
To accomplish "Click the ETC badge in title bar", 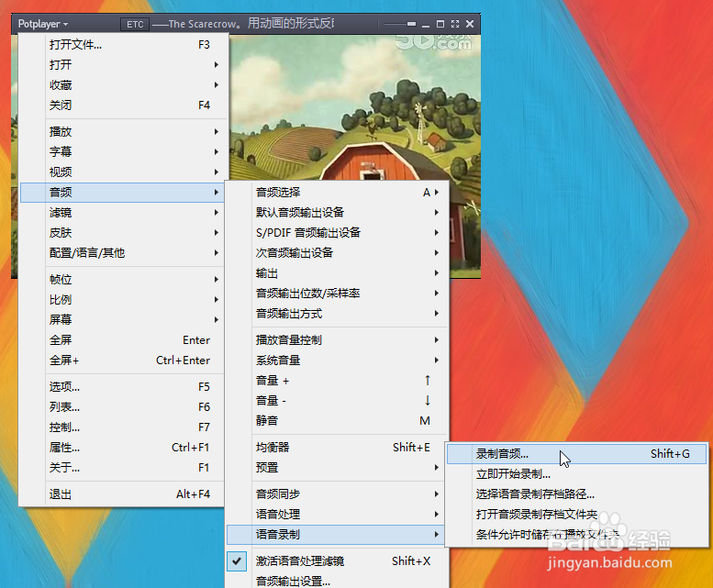I will (x=135, y=24).
